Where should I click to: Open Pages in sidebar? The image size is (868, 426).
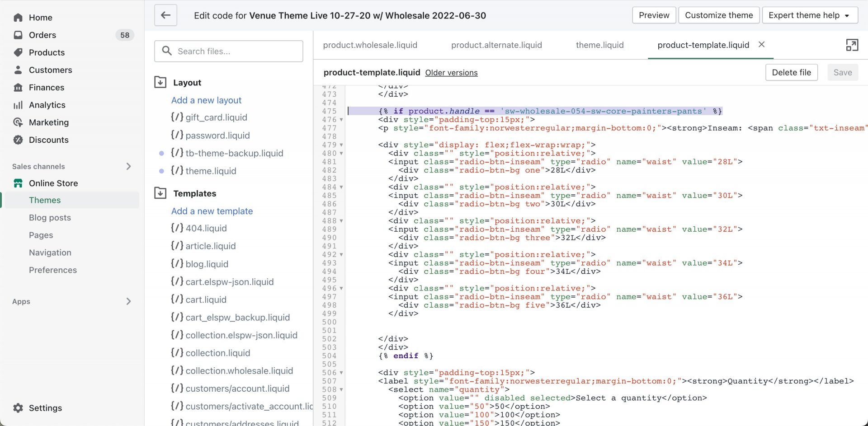(41, 235)
